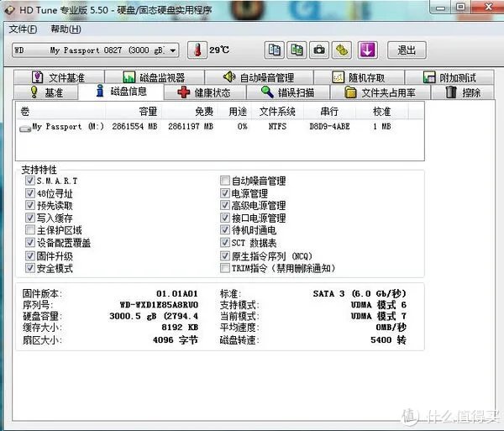Screen dimensions: 504x431
Task: Click the 退出 exit button
Action: (407, 50)
